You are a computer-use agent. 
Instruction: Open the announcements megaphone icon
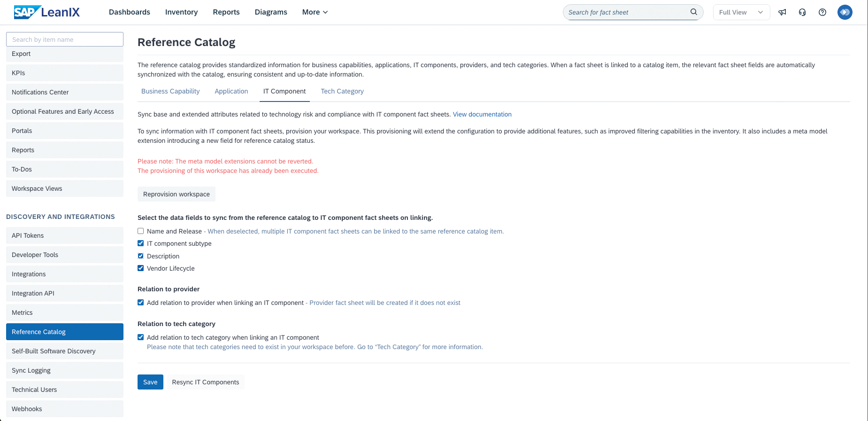[782, 12]
